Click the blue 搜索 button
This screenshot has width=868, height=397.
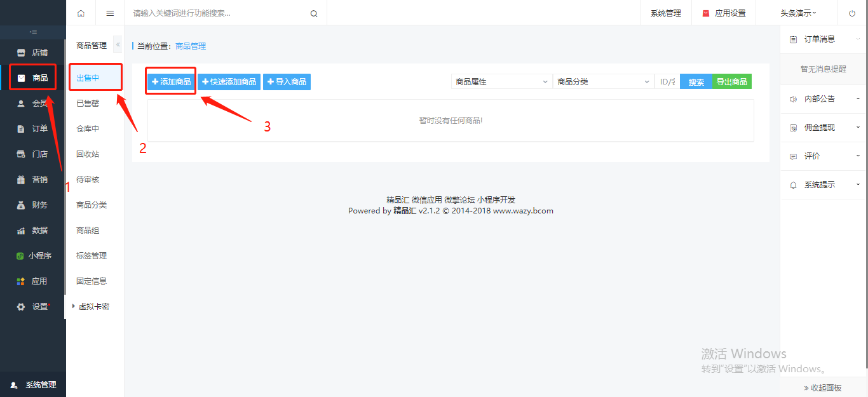click(x=696, y=82)
